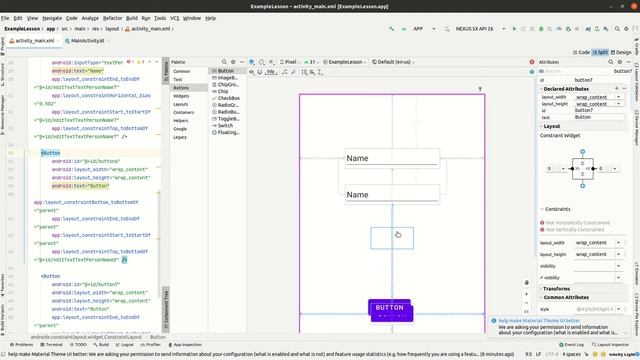Image resolution: width=640 pixels, height=360 pixels.
Task: Open style attribute dropdown
Action: tap(618, 309)
